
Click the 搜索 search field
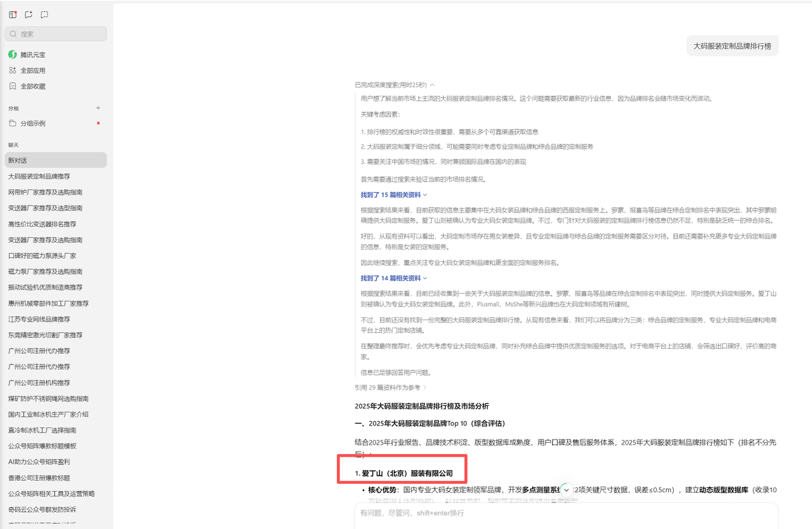[56, 34]
